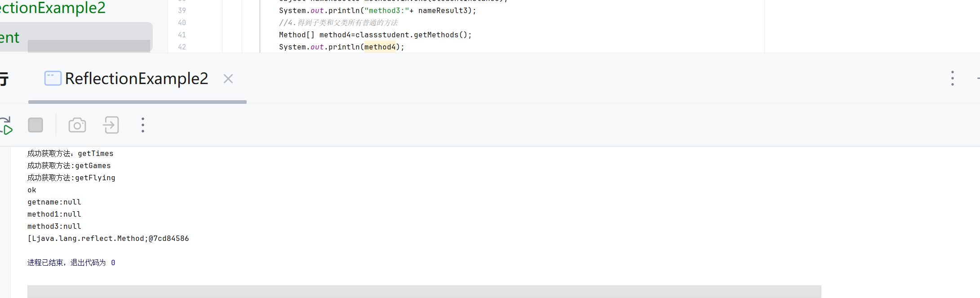This screenshot has height=298, width=980.
Task: Click the horizontal scrollbar in project panel
Action: click(89, 46)
